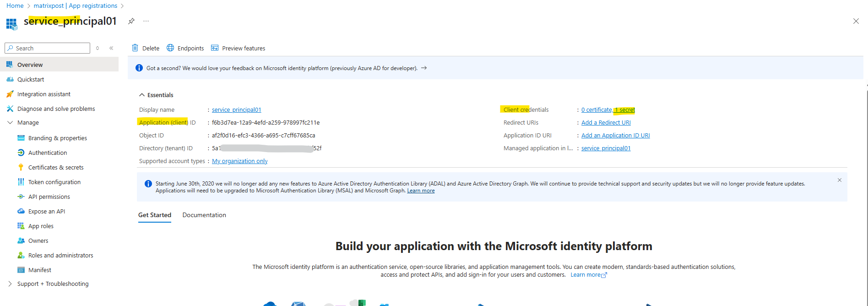
Task: Click the Application (client) ID value
Action: [x=266, y=122]
